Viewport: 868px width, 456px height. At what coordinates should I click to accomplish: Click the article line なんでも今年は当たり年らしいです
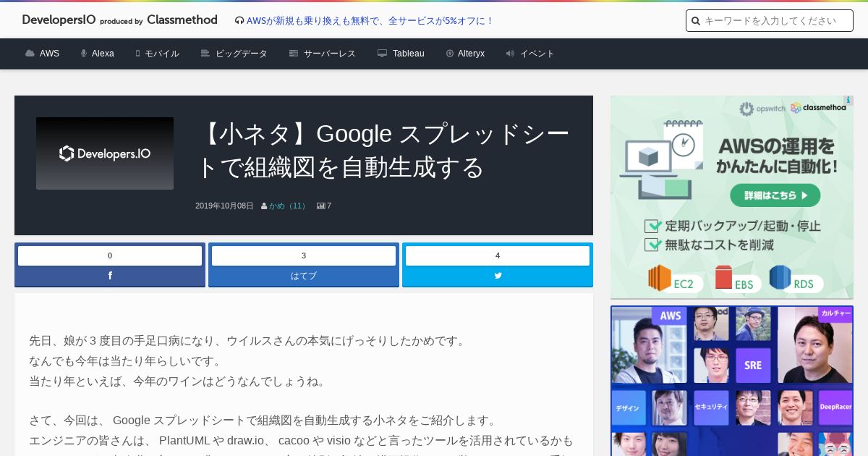[126, 360]
